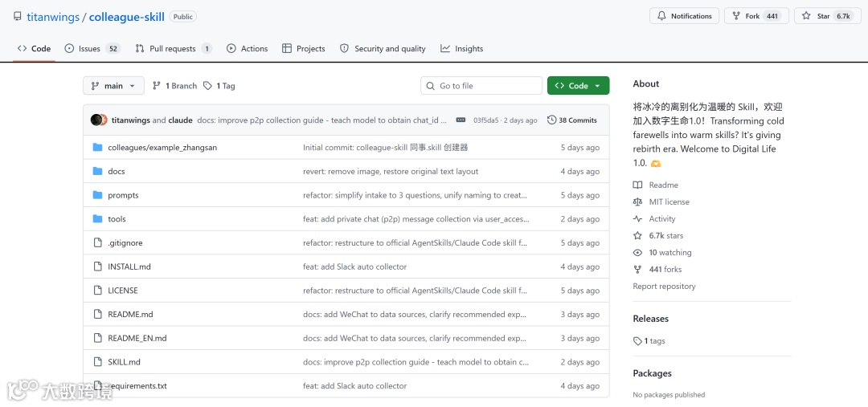Open the docs folder name

[x=117, y=172]
